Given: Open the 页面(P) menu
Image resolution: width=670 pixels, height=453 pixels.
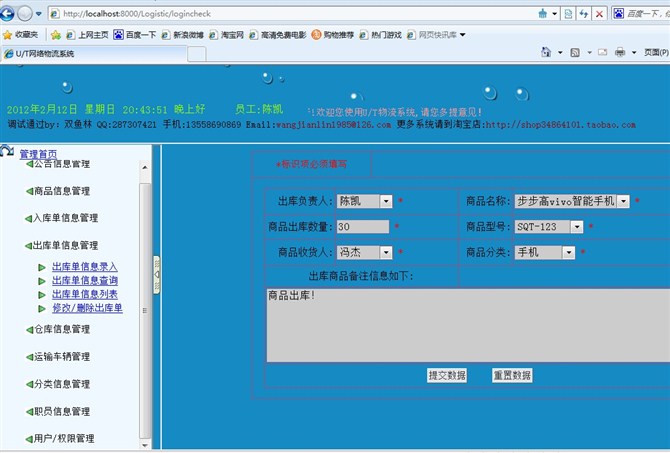Looking at the screenshot, I should coord(656,53).
